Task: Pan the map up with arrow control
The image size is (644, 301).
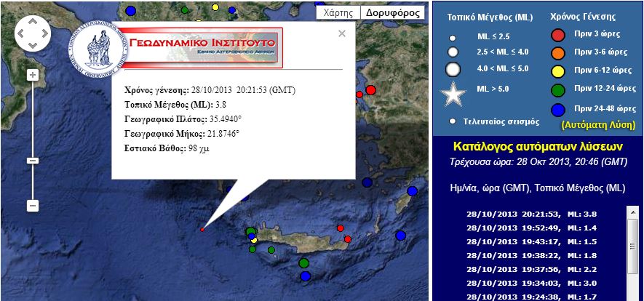Action: pos(32,21)
